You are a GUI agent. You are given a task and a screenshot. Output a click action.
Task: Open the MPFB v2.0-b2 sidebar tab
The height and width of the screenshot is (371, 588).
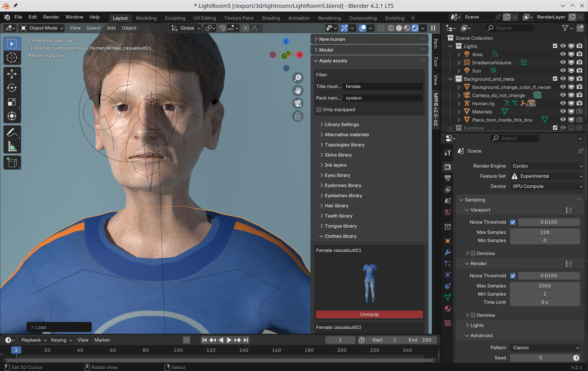click(x=436, y=109)
